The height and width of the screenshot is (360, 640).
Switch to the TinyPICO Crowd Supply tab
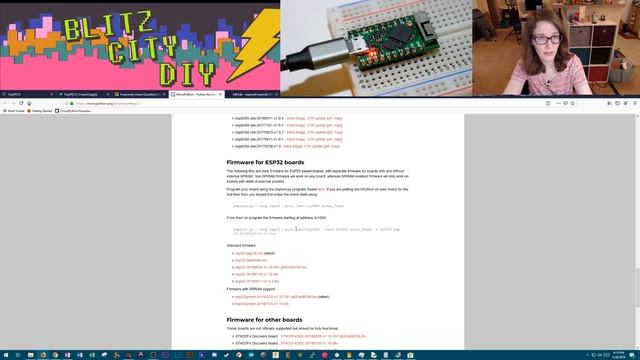click(84, 94)
